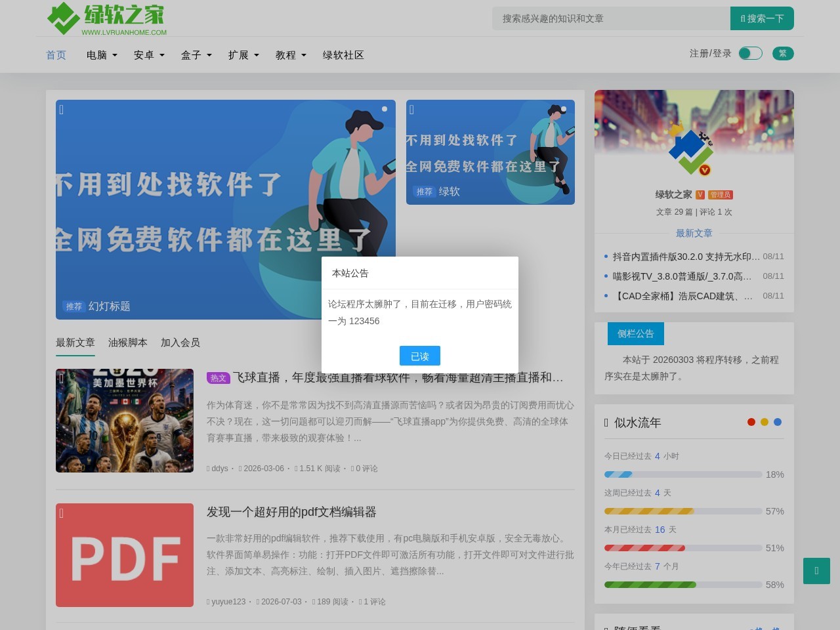Click the 管理员 admin badge
The height and width of the screenshot is (630, 840).
pyautogui.click(x=721, y=194)
